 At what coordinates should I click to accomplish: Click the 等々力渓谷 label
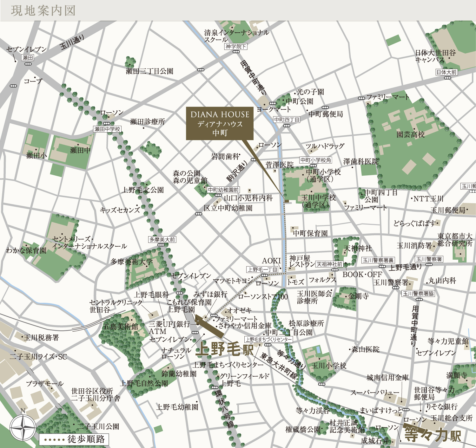tap(313, 411)
